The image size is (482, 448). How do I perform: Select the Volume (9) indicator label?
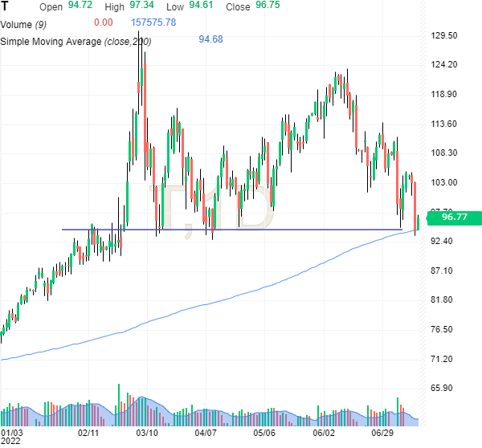(x=27, y=22)
